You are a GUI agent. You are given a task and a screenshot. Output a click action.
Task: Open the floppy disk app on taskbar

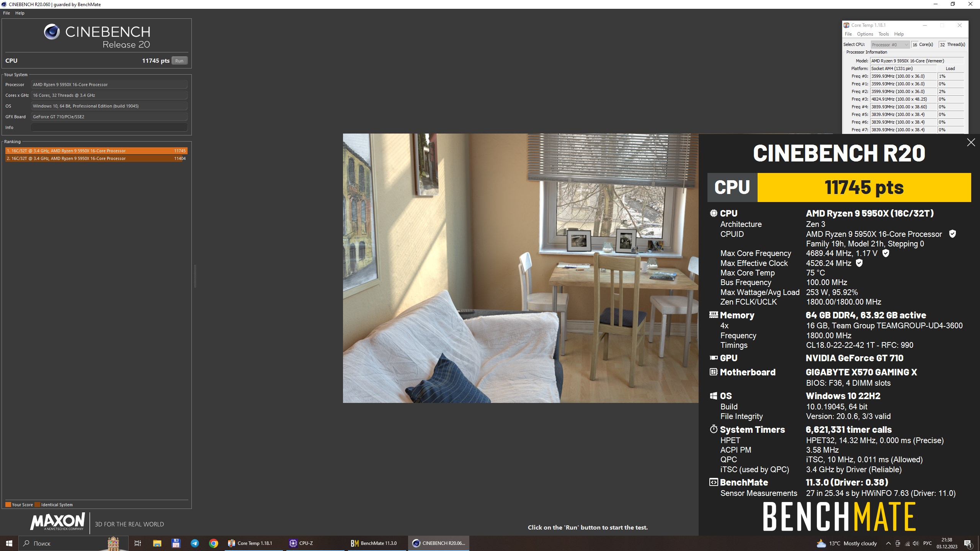pos(176,543)
